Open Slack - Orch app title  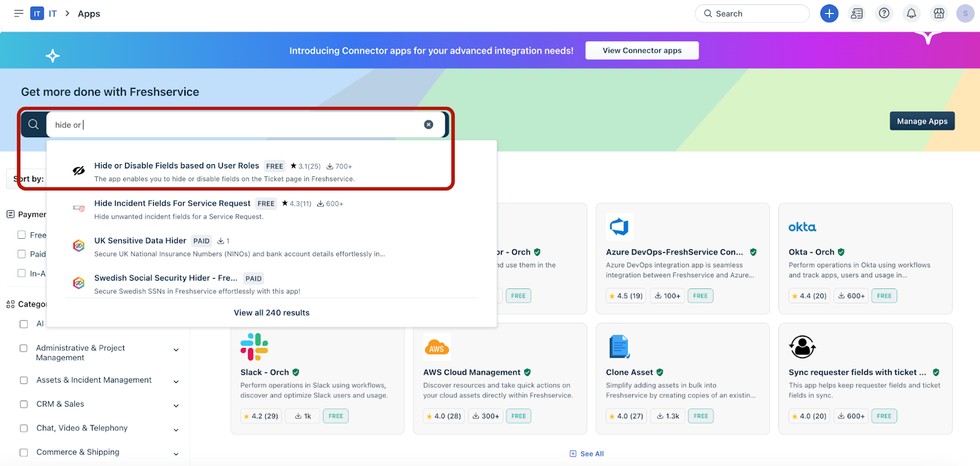point(265,372)
